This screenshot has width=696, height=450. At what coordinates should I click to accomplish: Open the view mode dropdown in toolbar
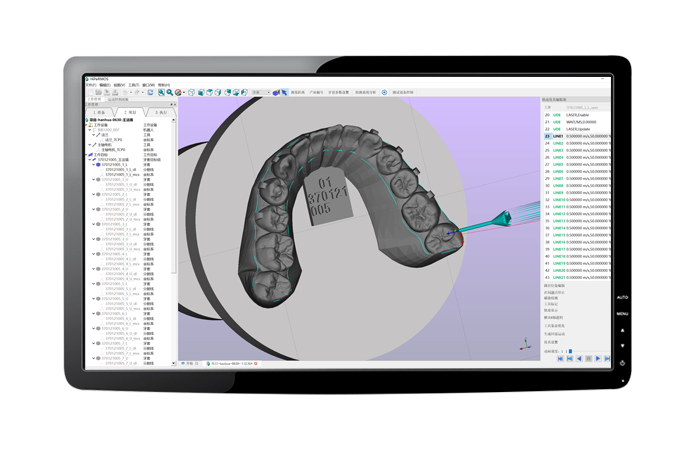(259, 92)
